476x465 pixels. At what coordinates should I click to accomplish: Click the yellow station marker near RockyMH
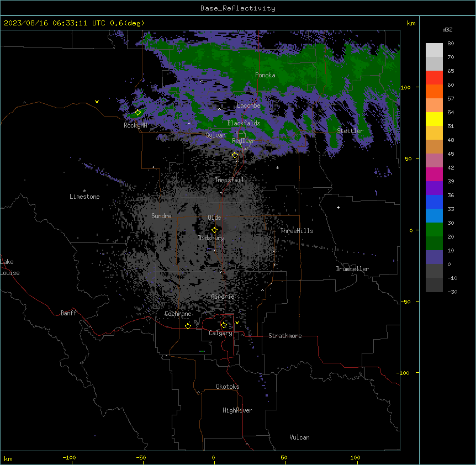coord(138,113)
